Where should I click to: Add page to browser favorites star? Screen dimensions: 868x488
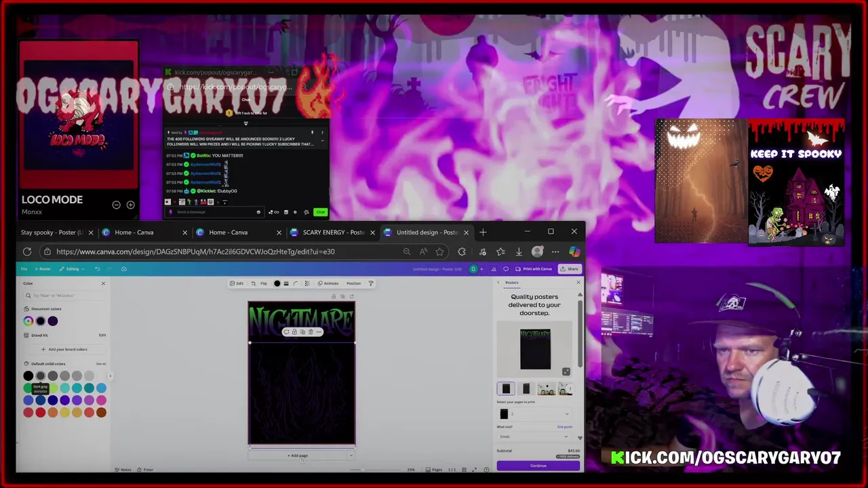(x=440, y=251)
